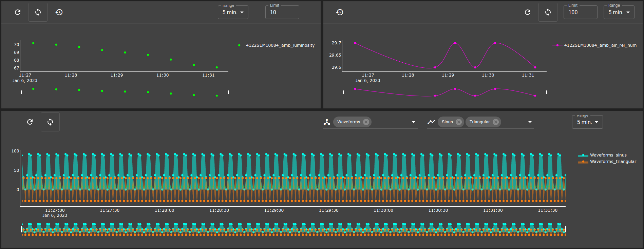
Task: Open the Range 5 min. dropdown in the humidity panel
Action: coord(619,12)
